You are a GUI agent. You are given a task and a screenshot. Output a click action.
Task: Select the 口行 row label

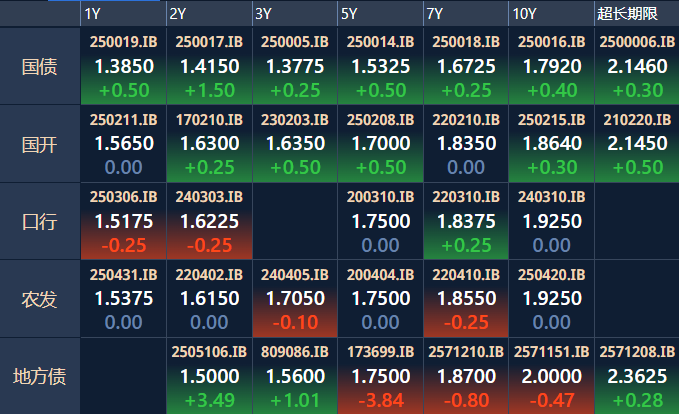[40, 221]
